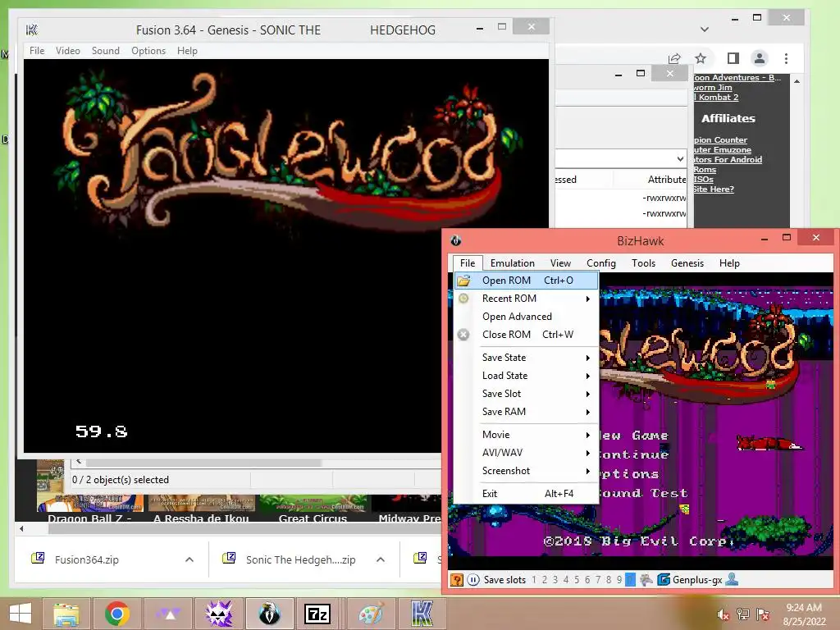840x630 pixels.
Task: Expand the Load State submenu
Action: click(x=526, y=376)
